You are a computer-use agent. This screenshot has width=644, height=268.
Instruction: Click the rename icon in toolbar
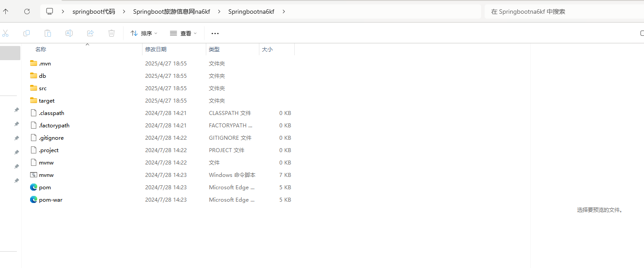(69, 33)
